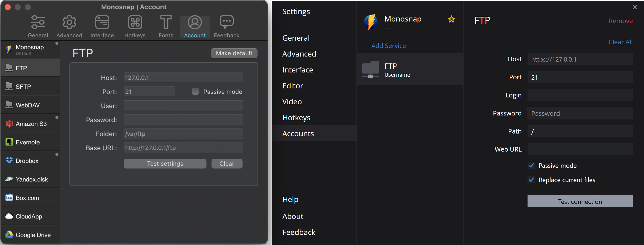The image size is (644, 245).
Task: Uncheck Passive mode in right FTP panel
Action: click(531, 166)
